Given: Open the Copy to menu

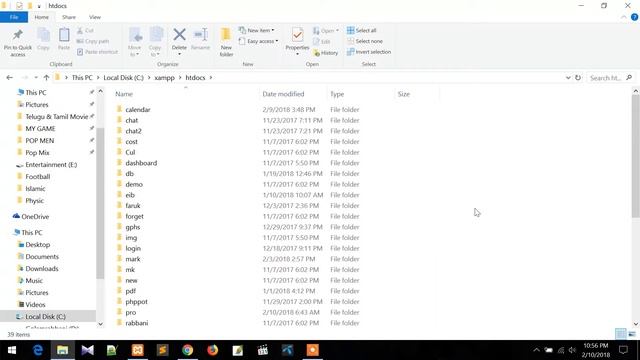Looking at the screenshot, I should 155,42.
